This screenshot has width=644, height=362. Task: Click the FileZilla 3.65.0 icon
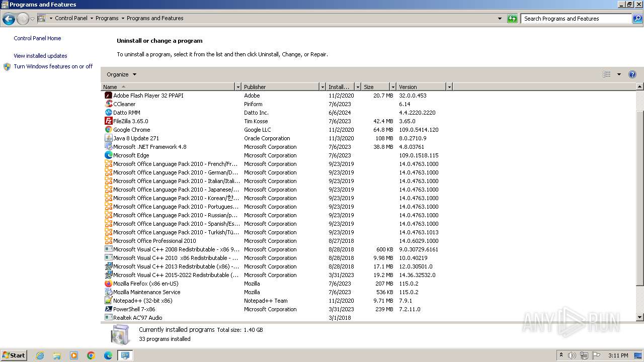108,121
